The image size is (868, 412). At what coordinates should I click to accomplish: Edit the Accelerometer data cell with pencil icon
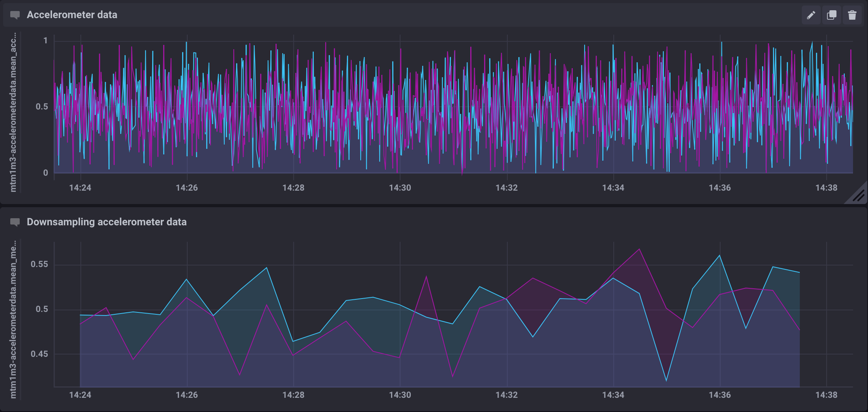[x=811, y=15]
